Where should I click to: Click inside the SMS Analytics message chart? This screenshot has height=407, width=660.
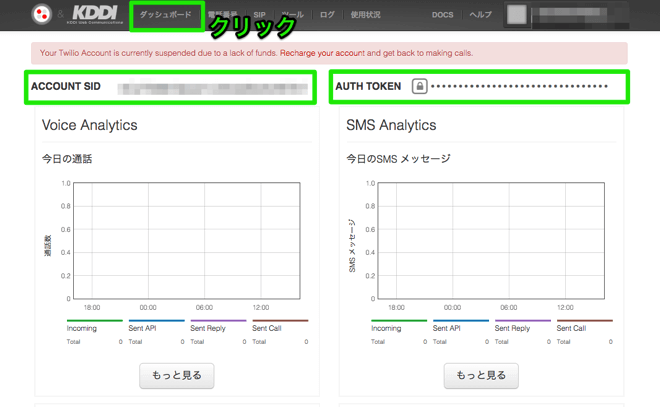pos(491,241)
